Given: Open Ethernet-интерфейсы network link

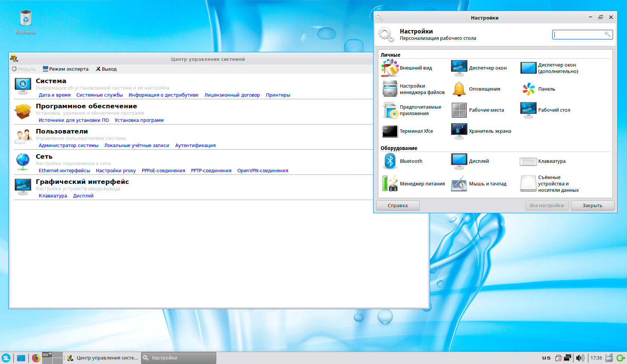Looking at the screenshot, I should point(64,171).
